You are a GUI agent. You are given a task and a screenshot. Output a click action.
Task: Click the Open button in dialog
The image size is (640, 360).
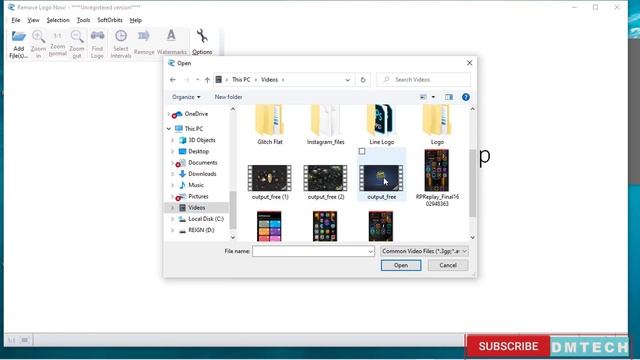pos(401,265)
